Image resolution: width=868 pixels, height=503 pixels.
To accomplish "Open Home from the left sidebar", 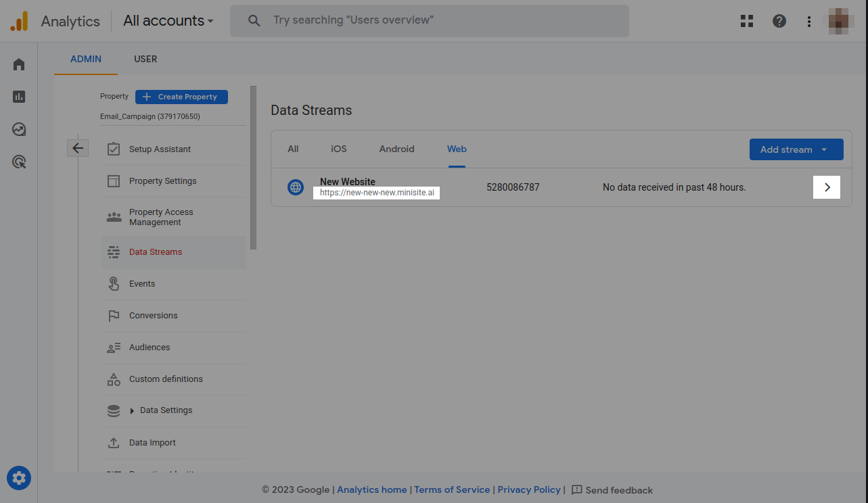I will [19, 64].
